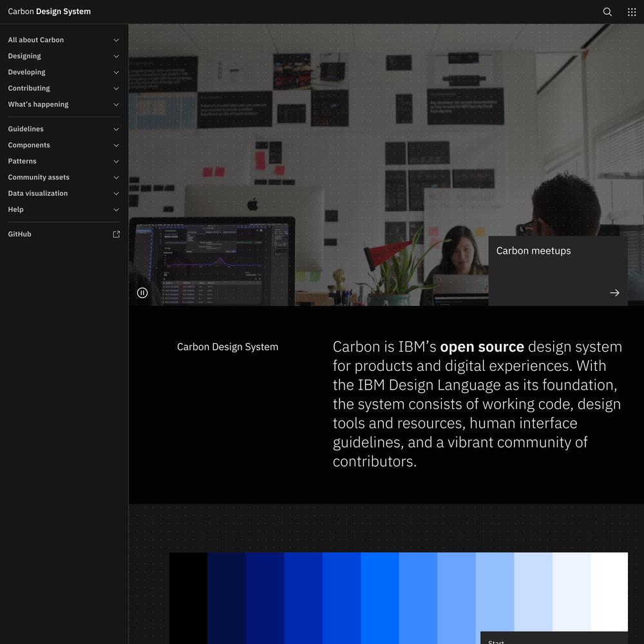The image size is (644, 644).
Task: Follow the arrow on Carbon meetups card
Action: (x=614, y=293)
